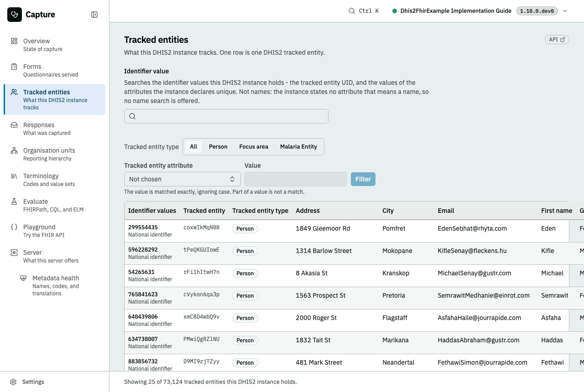Open Metadata health via heart-pulse icon
The width and height of the screenshot is (584, 392).
pyautogui.click(x=23, y=278)
